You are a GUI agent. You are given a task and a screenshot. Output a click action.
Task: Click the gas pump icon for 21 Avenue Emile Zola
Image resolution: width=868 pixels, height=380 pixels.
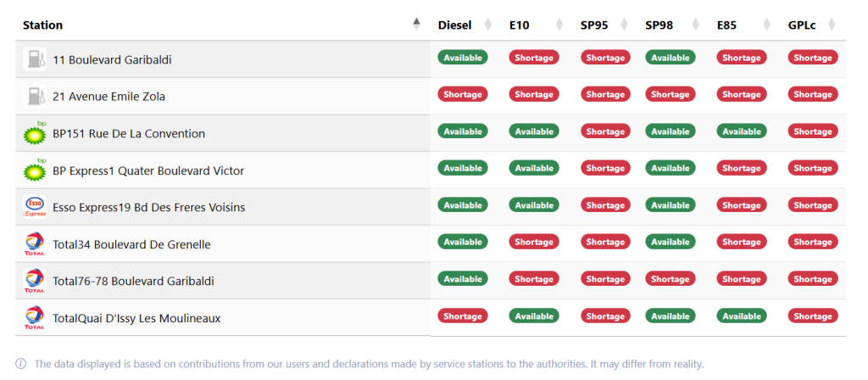coord(35,96)
